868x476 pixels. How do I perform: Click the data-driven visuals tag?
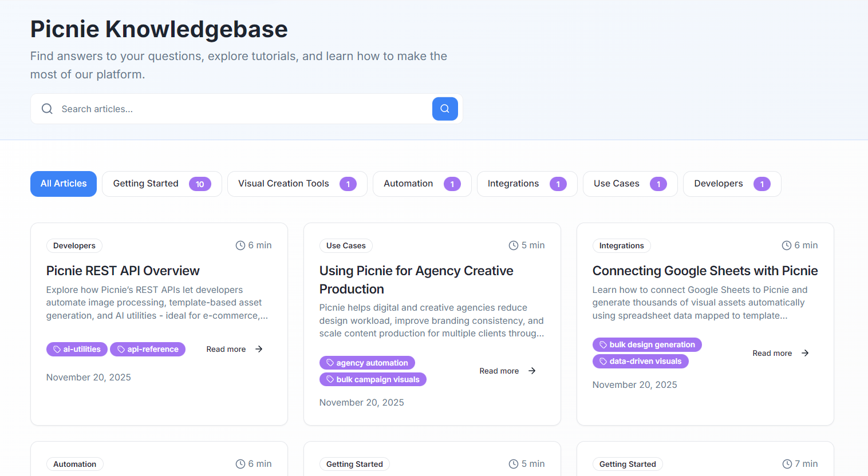coord(641,361)
